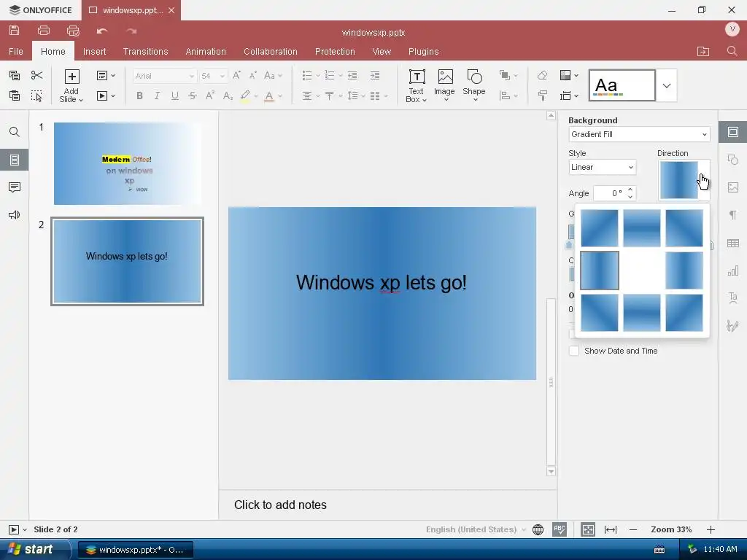Switch to the Transitions tab
Viewport: 747px width, 560px height.
(145, 52)
